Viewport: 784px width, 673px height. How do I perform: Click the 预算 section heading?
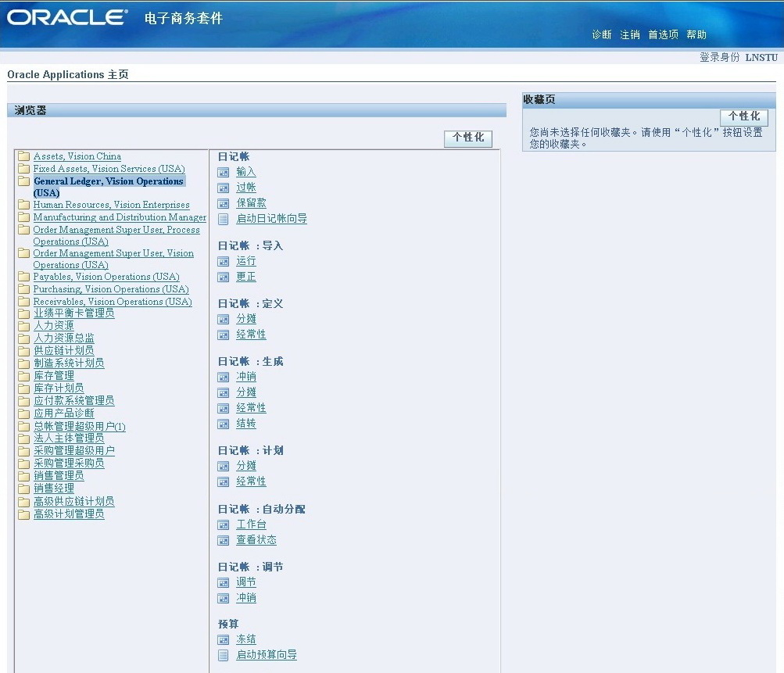click(228, 624)
